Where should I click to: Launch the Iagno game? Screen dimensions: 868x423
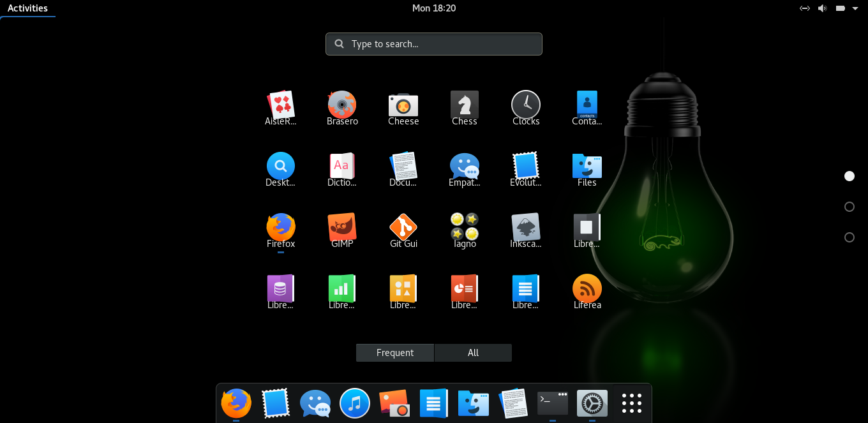(465, 228)
